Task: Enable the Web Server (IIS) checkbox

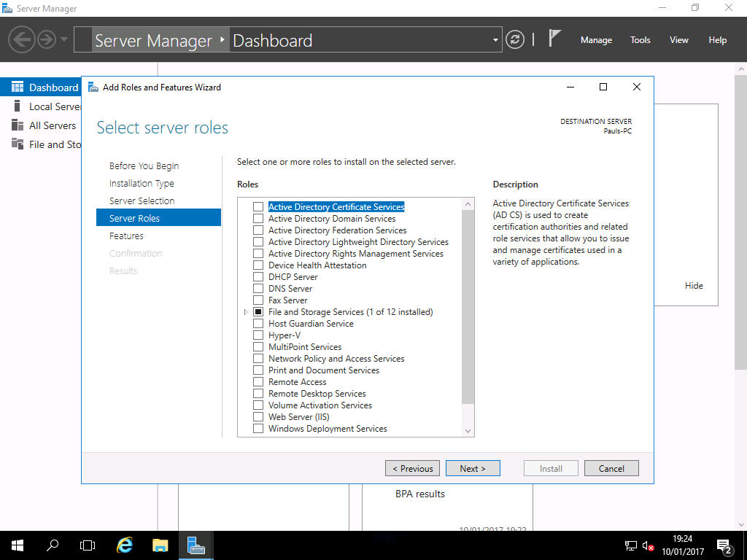Action: click(x=258, y=416)
